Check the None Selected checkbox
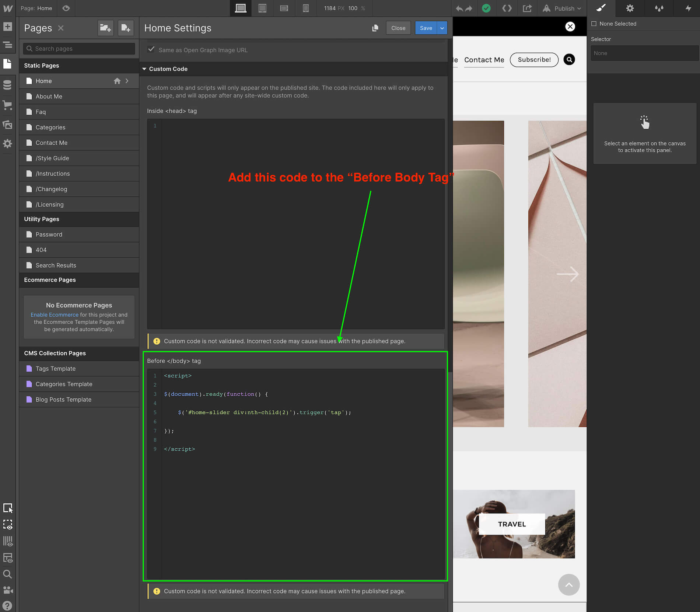This screenshot has height=612, width=700. [x=594, y=24]
